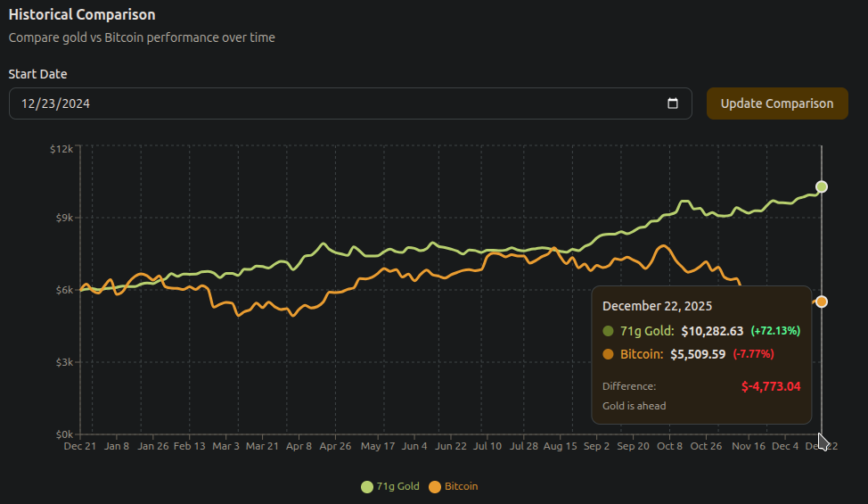
Task: Click the Oct 8 label on the x-axis
Action: pyautogui.click(x=668, y=446)
